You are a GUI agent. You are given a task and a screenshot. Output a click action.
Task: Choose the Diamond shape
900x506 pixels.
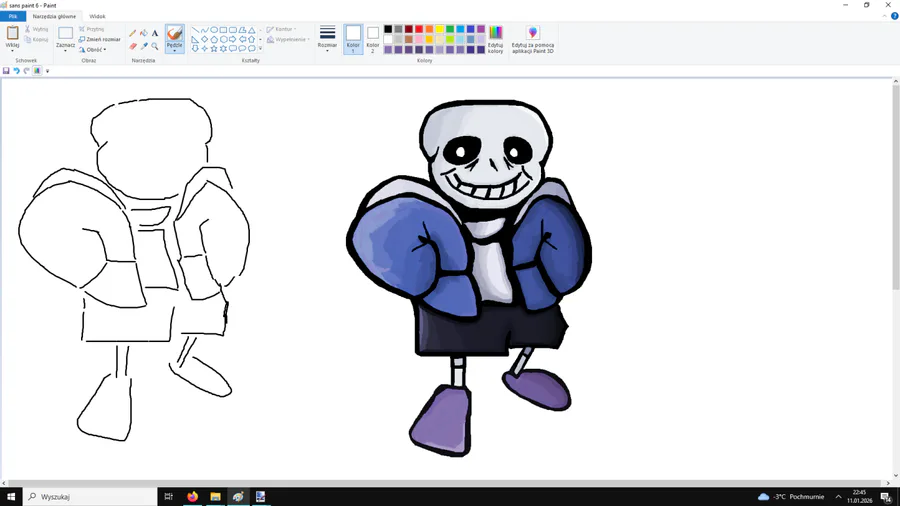tap(204, 40)
